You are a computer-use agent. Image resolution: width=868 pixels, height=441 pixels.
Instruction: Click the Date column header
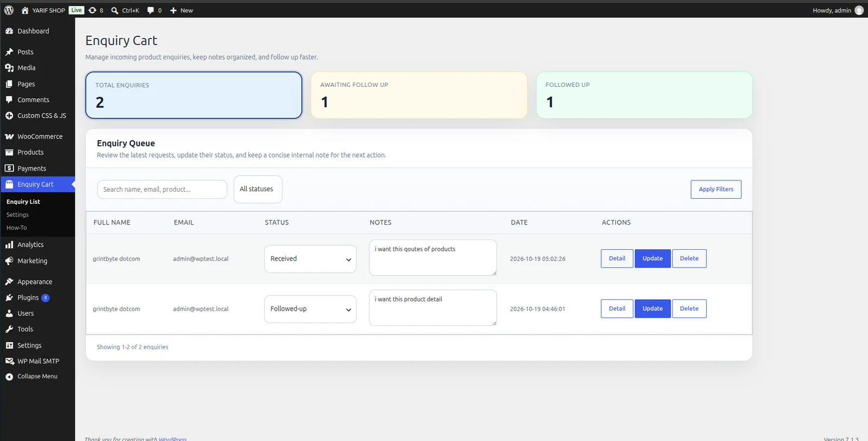pyautogui.click(x=519, y=223)
